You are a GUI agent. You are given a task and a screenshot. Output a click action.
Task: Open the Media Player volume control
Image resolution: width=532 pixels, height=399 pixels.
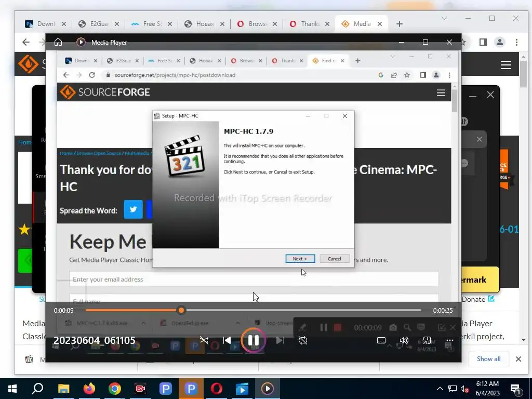404,340
